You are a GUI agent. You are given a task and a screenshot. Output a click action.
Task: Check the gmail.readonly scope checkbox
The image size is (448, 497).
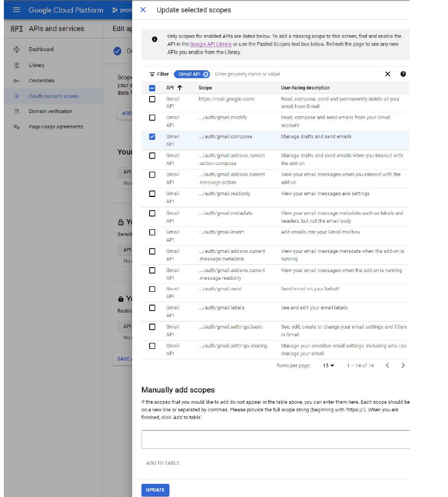click(152, 194)
